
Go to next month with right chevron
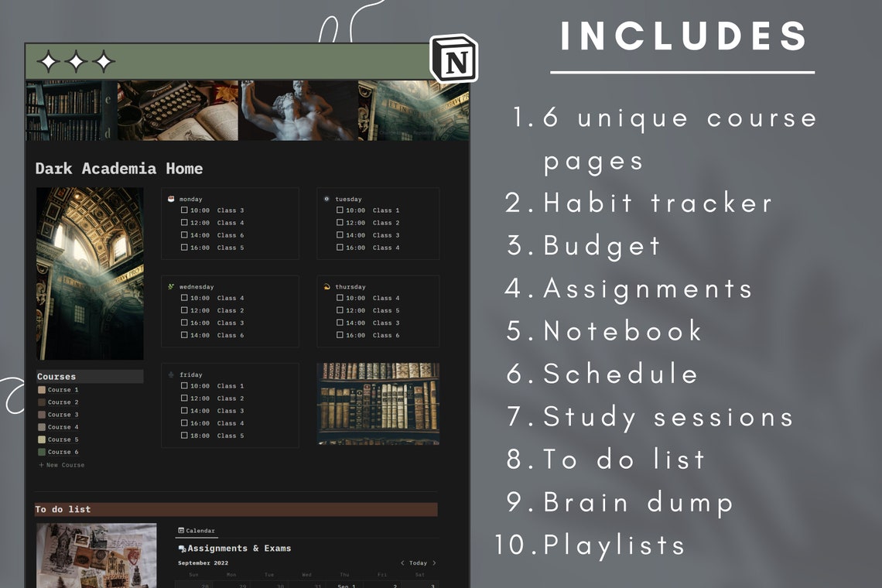coord(434,562)
